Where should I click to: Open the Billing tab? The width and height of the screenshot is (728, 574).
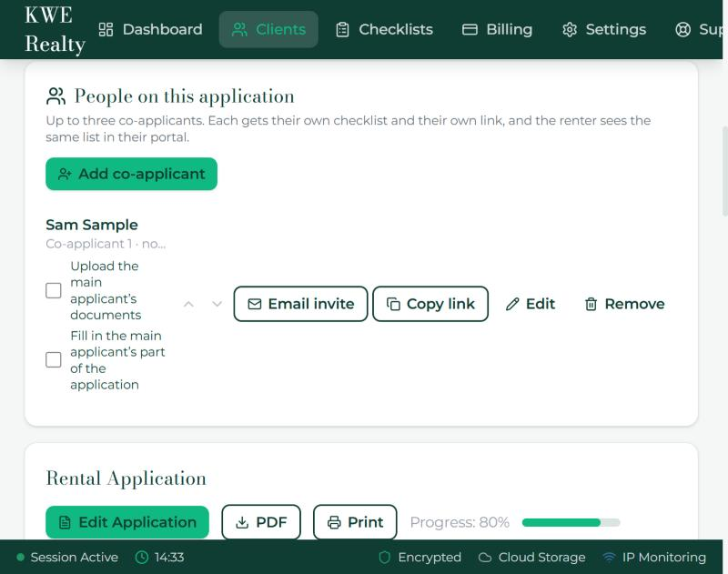(497, 29)
